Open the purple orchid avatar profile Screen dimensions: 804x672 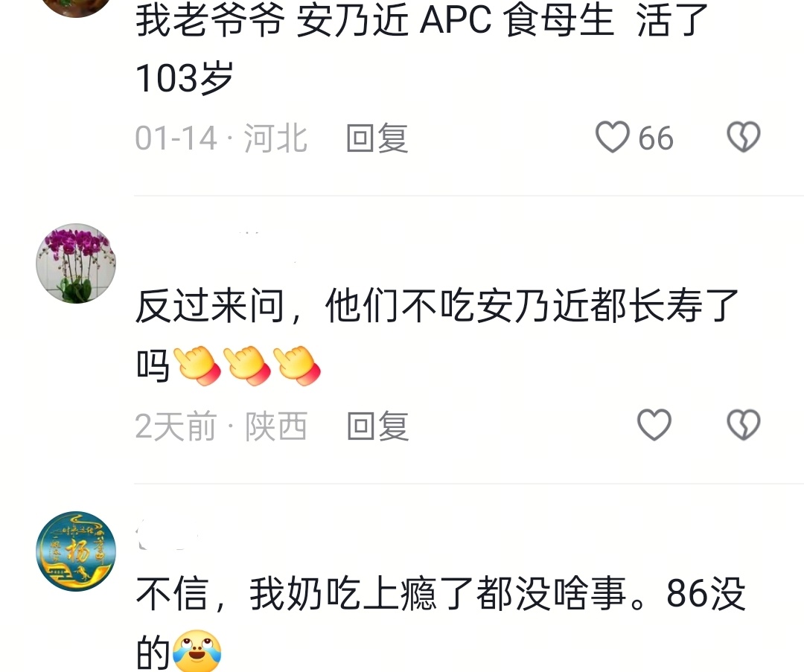point(76,263)
